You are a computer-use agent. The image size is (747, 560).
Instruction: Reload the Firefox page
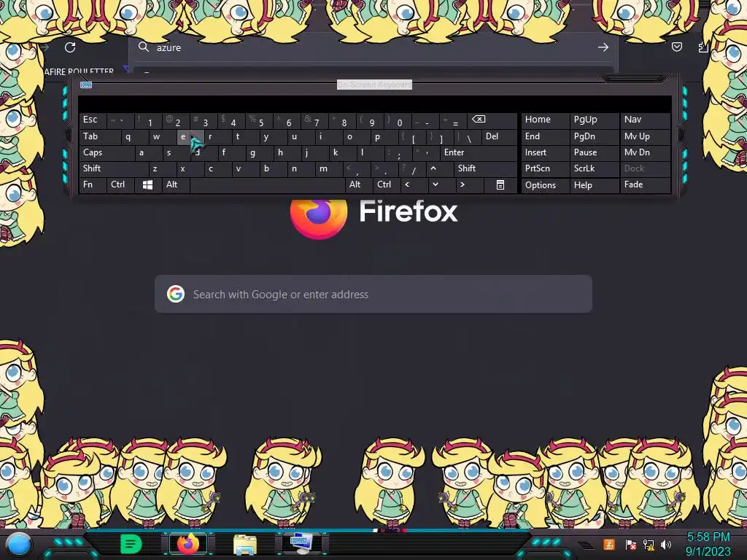70,47
